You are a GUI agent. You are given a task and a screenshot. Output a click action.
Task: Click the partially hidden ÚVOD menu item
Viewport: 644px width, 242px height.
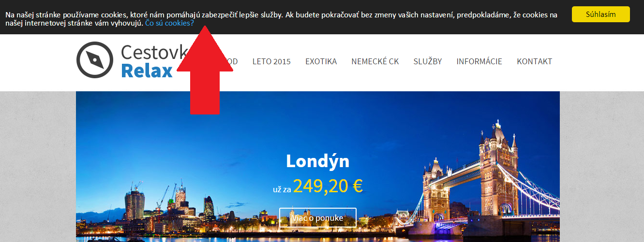[x=229, y=61]
